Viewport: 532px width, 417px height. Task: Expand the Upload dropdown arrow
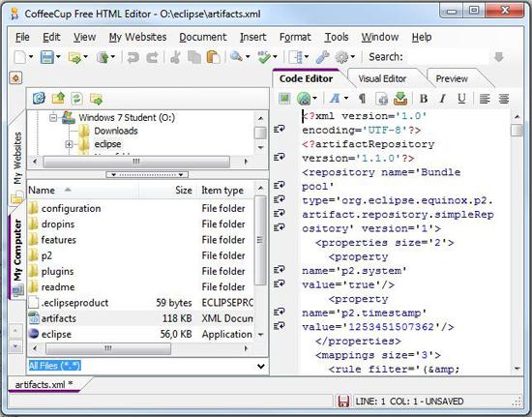(112, 57)
